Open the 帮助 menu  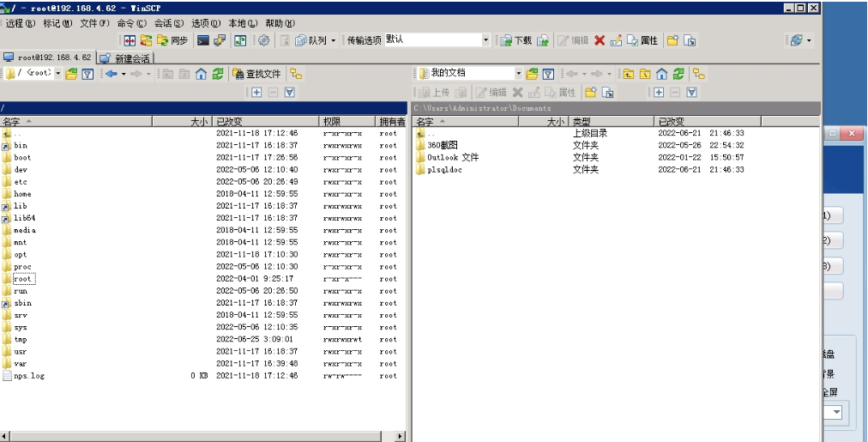(x=280, y=23)
